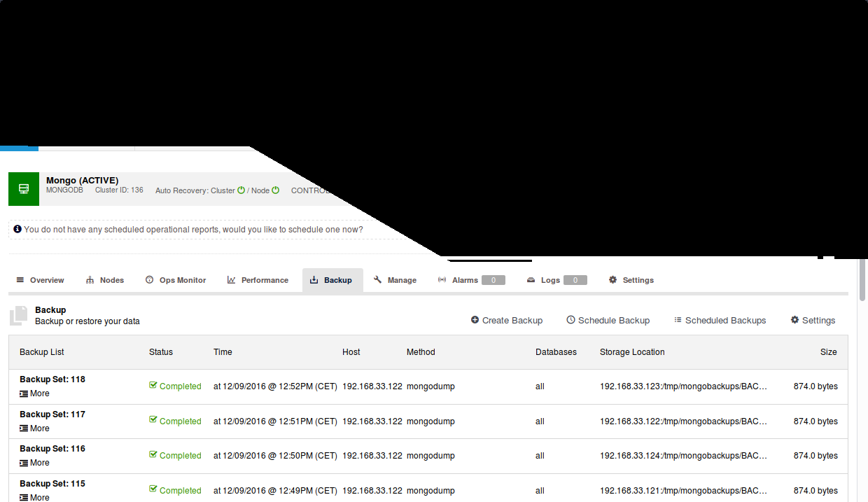Toggle Node auto recovery power icon
Screen dimensions: 868x502
[276, 190]
